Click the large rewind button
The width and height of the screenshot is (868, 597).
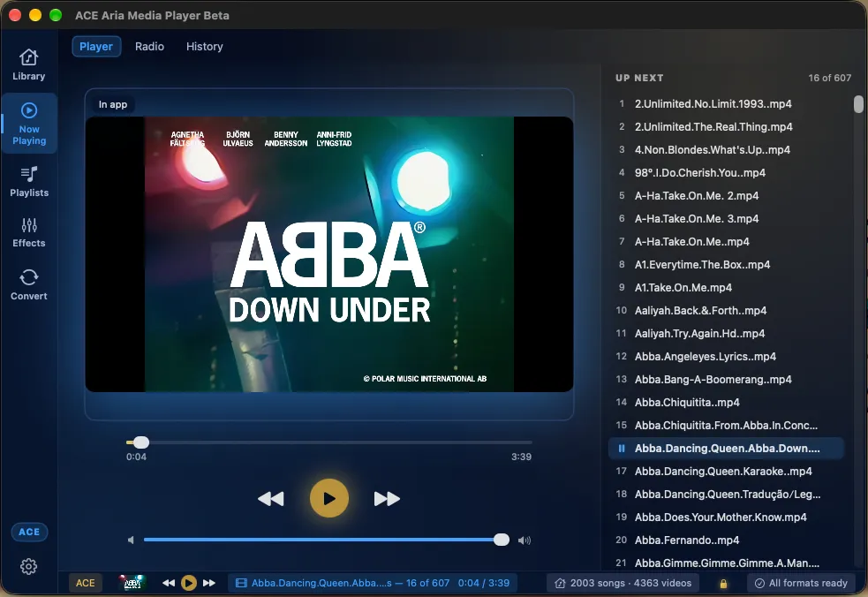271,498
